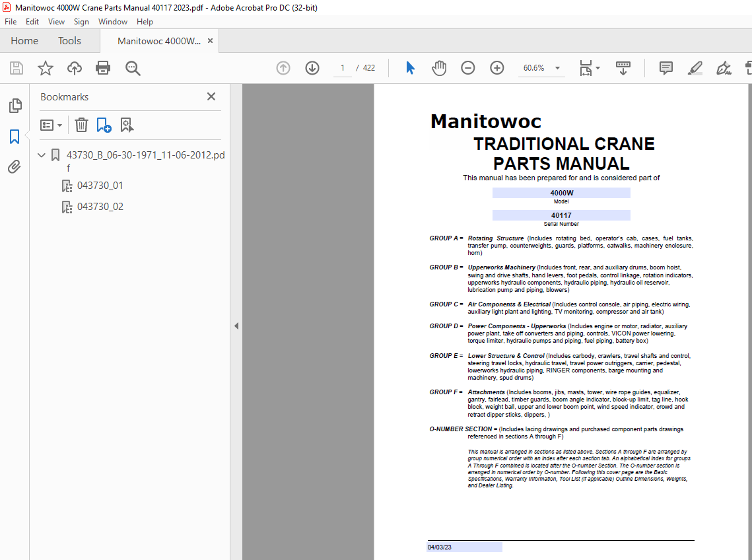
Task: Open the View menu
Action: [56, 22]
